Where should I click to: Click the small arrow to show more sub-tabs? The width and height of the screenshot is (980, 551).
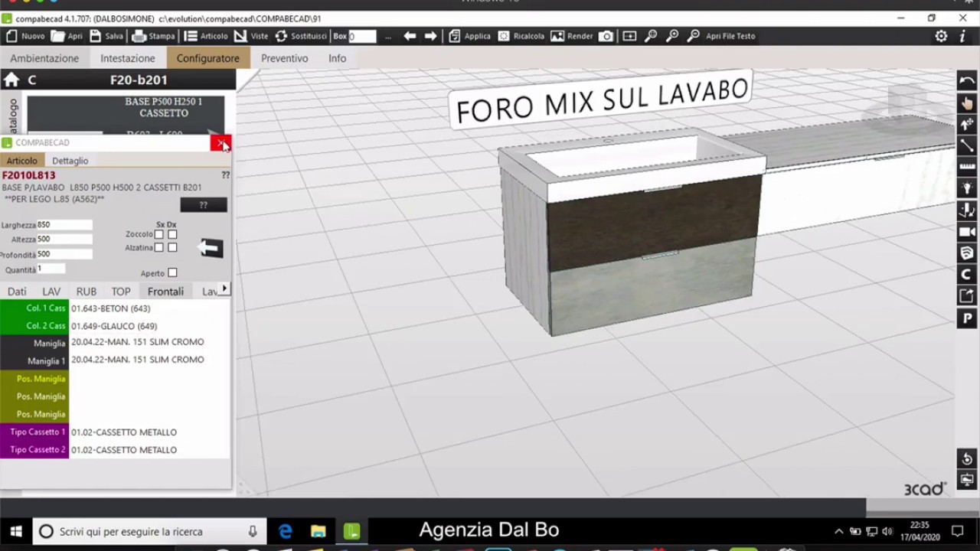point(224,289)
